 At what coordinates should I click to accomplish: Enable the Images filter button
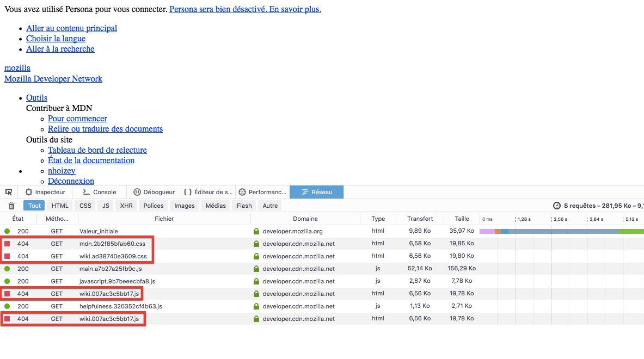pos(185,206)
